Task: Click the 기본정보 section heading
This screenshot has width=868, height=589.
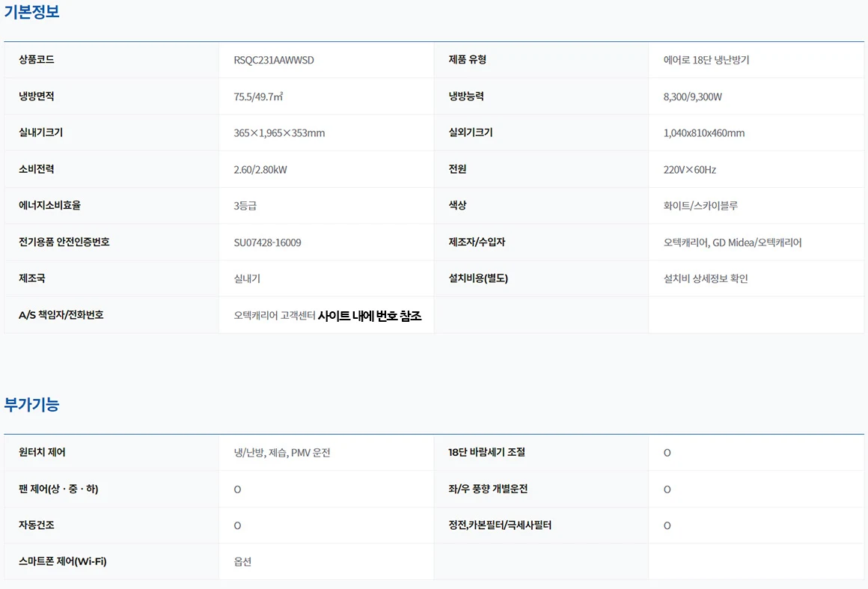Action: [31, 12]
